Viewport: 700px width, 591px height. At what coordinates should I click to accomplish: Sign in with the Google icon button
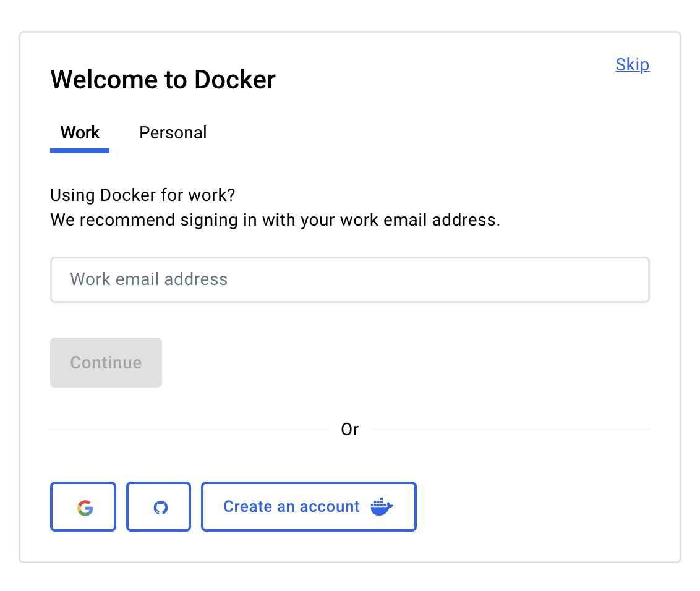tap(83, 507)
